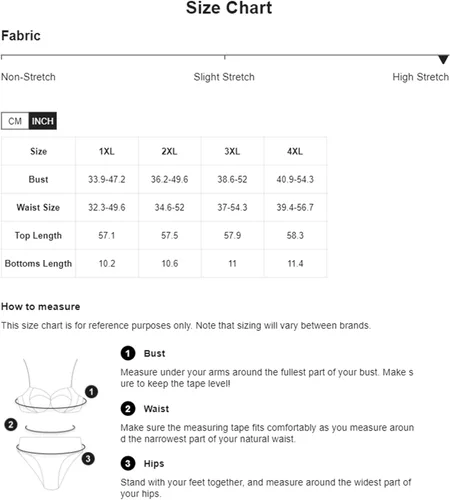450x500 pixels.
Task: Click the bikini bottom illustration
Action: 51,463
